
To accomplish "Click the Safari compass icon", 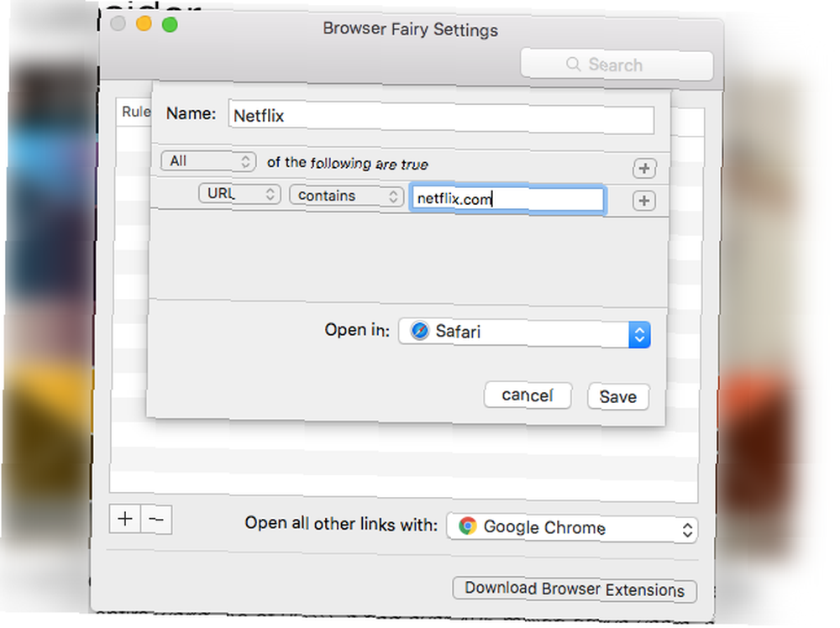I will coord(419,330).
